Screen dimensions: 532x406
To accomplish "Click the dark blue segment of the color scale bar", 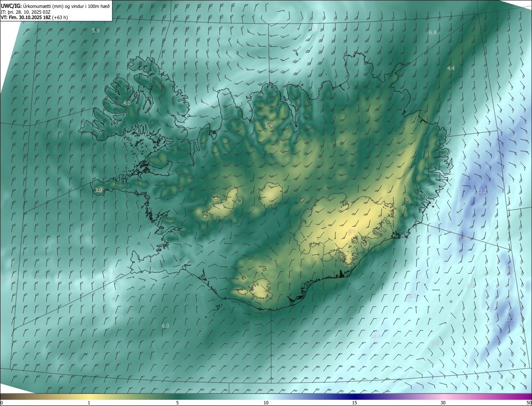I will [355, 397].
